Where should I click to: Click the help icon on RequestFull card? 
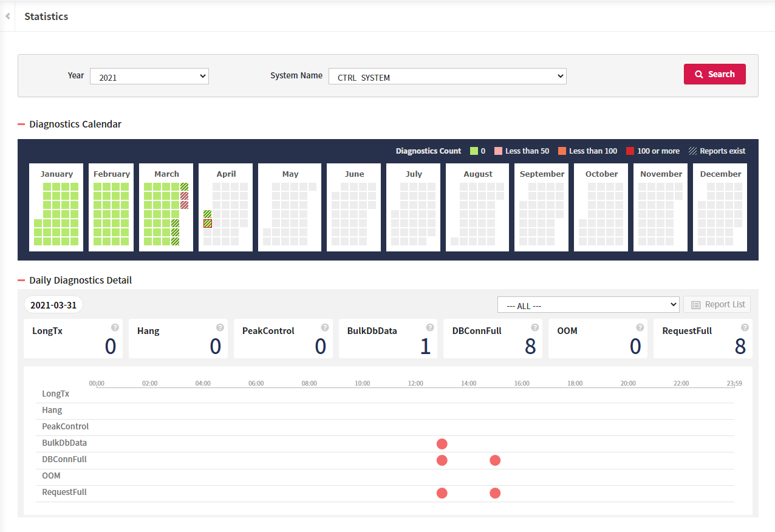[745, 327]
